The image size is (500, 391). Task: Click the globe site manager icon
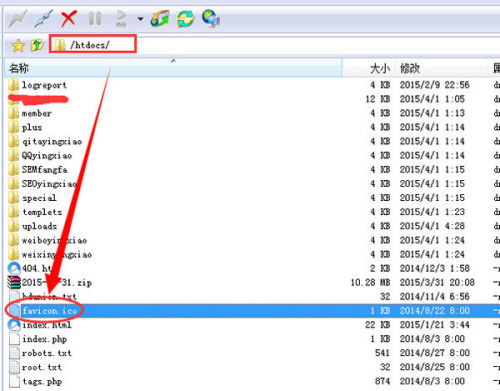point(211,18)
